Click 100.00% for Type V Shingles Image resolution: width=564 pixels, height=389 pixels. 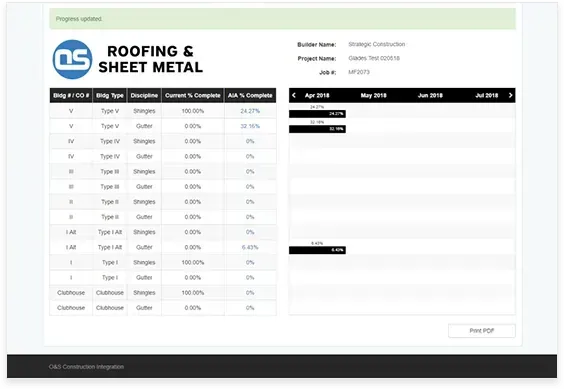pyautogui.click(x=193, y=111)
